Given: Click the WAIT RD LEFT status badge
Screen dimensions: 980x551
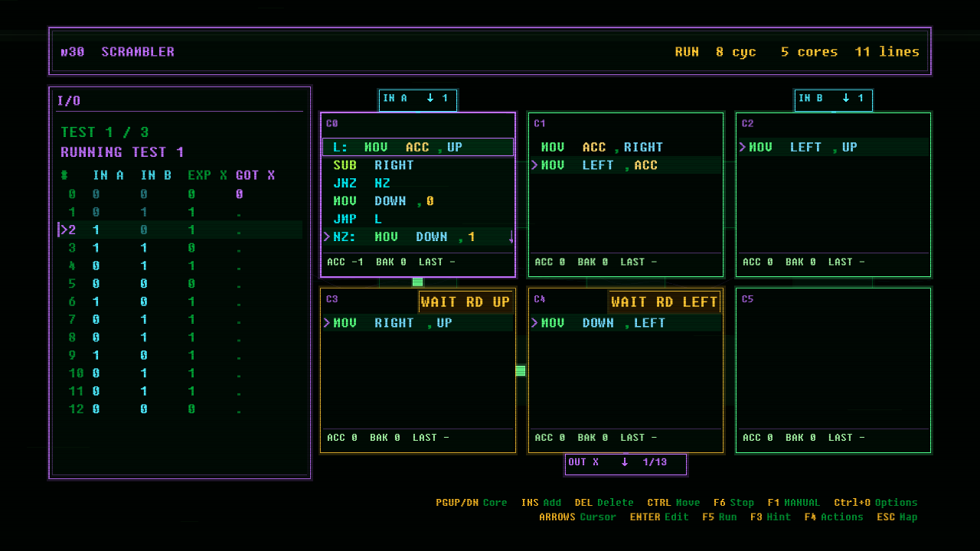Looking at the screenshot, I should (x=664, y=302).
